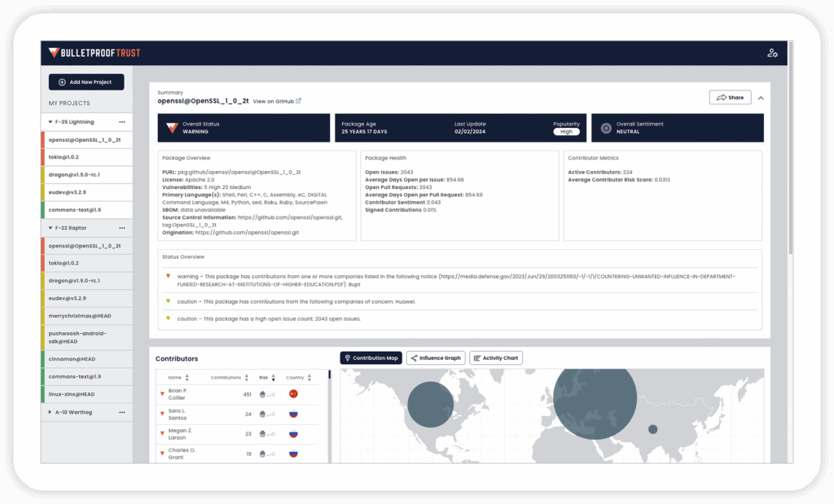
Task: Sort the Contributions column
Action: click(247, 378)
